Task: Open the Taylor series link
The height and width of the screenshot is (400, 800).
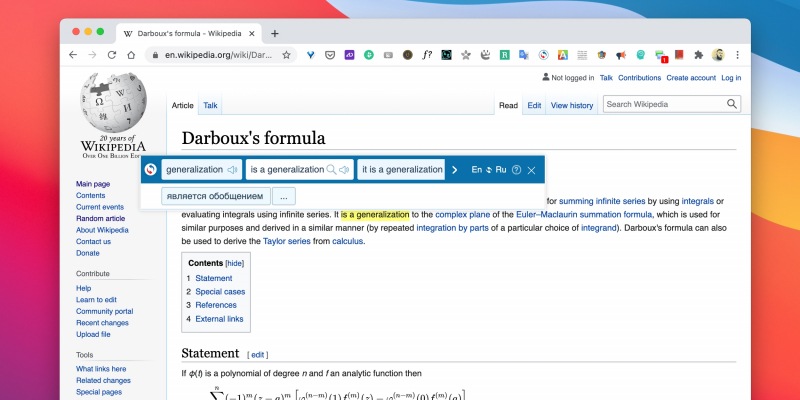Action: (x=287, y=241)
